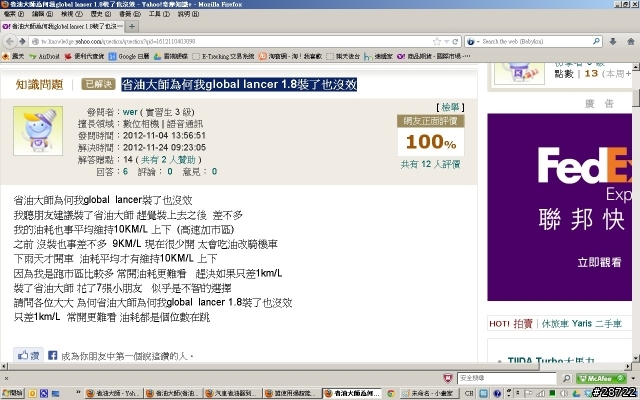The width and height of the screenshot is (640, 400).
Task: Click the Facebook icon beside the like button
Action: (52, 355)
